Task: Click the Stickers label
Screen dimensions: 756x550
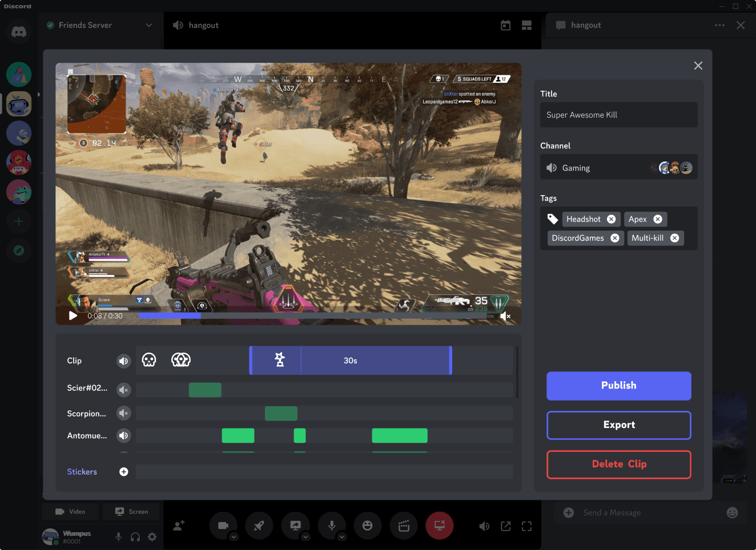Action: coord(82,472)
